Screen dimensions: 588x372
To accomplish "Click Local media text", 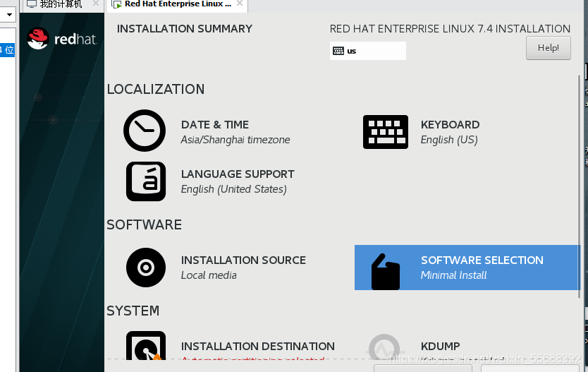I will 209,275.
